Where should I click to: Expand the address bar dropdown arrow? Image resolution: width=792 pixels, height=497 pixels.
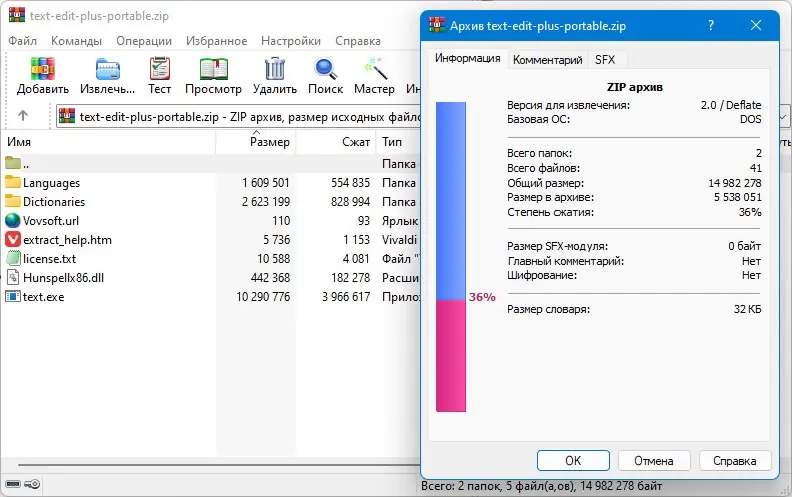click(783, 117)
